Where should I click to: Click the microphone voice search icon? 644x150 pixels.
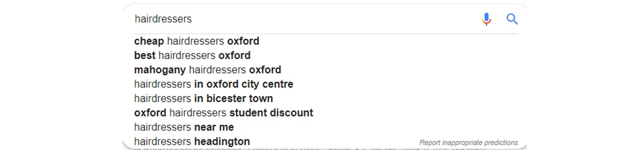[x=486, y=19]
